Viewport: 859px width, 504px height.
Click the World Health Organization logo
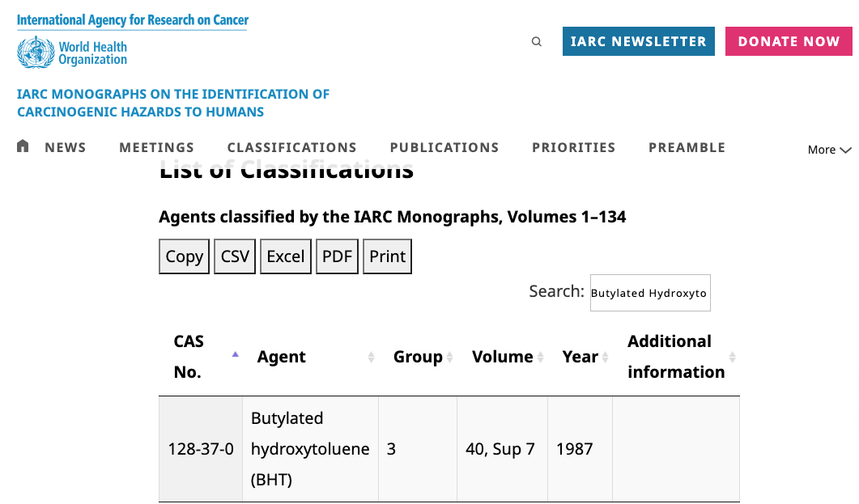pyautogui.click(x=72, y=53)
